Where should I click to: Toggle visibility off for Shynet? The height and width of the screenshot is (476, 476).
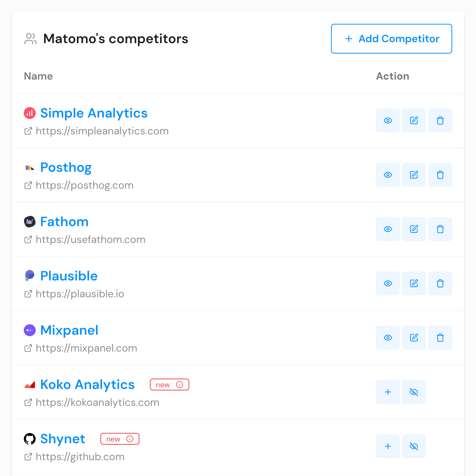pyautogui.click(x=414, y=446)
